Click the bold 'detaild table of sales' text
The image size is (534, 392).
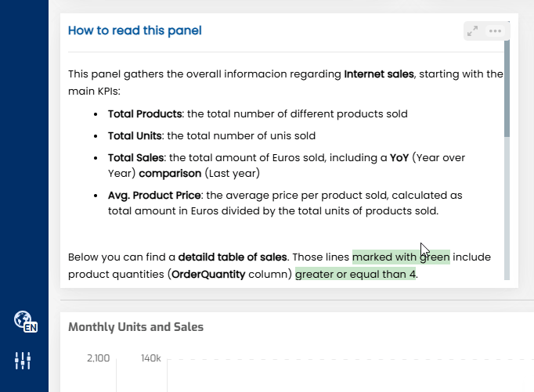point(233,257)
